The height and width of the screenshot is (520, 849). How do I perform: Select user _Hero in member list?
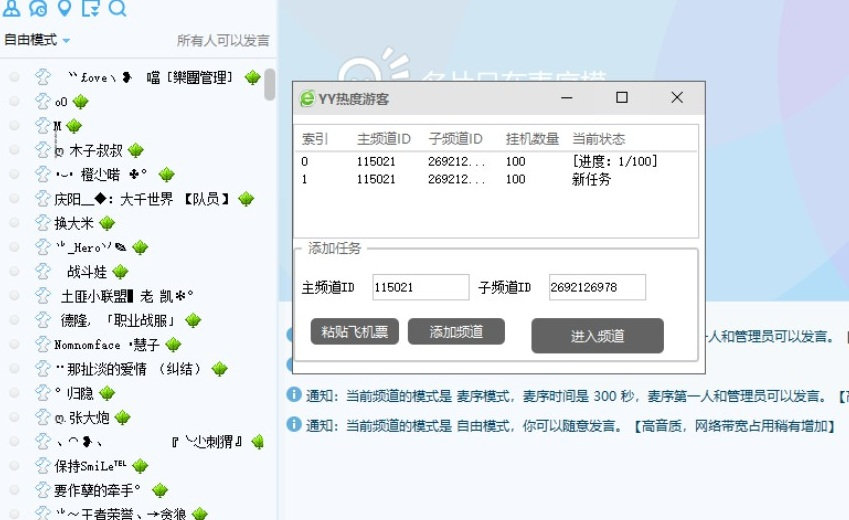(90, 248)
